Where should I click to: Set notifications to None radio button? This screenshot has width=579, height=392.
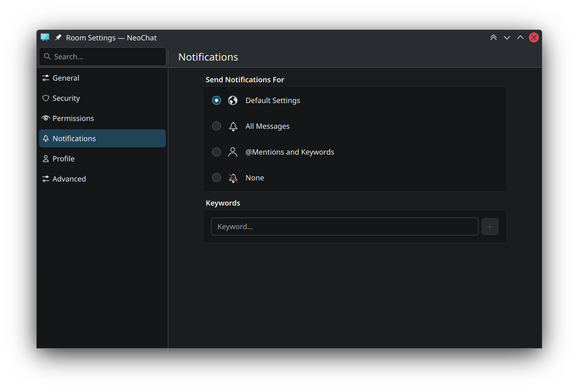[216, 178]
